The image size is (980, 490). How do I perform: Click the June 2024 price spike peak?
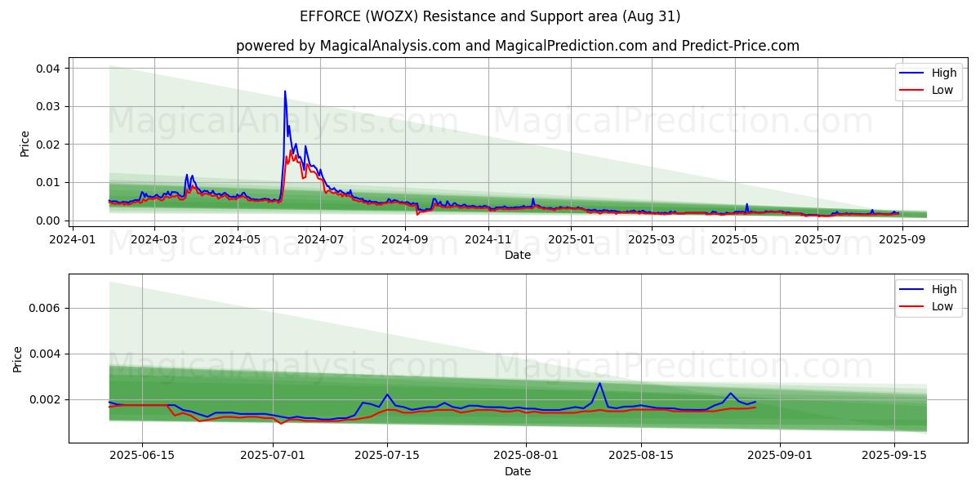[x=285, y=91]
